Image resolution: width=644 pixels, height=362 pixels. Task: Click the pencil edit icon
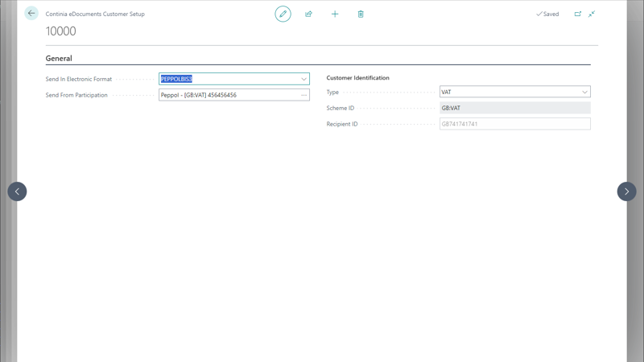(x=283, y=14)
